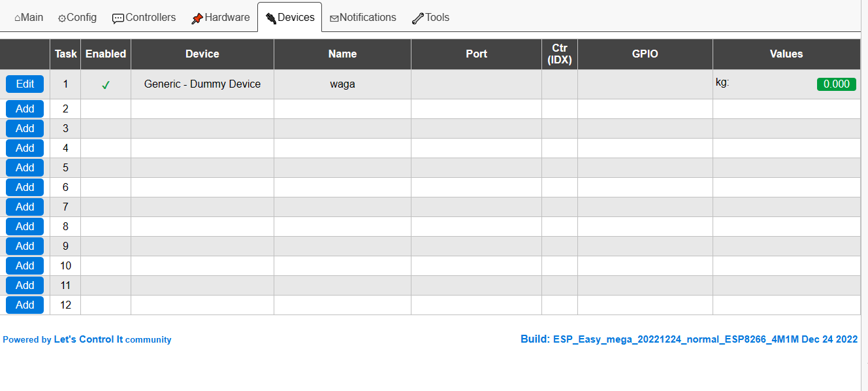Click the green 0.000 kg value badge
868x391 pixels.
(836, 84)
